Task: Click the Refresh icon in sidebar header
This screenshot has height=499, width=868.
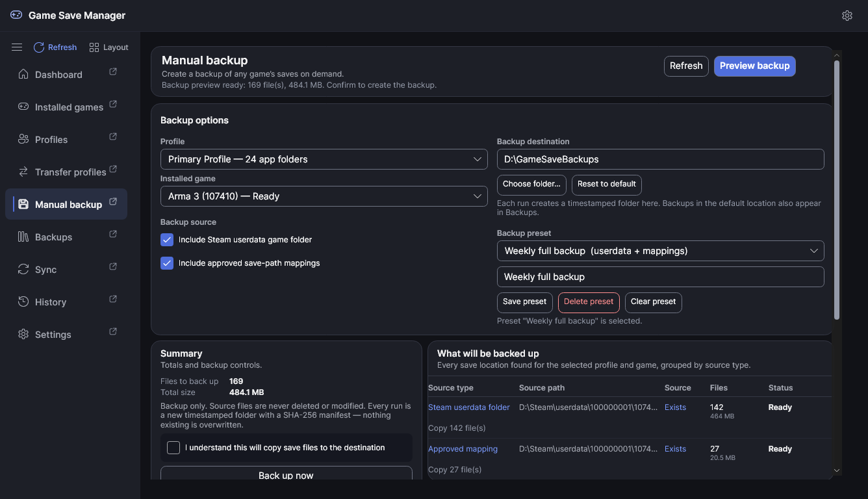Action: [x=39, y=47]
